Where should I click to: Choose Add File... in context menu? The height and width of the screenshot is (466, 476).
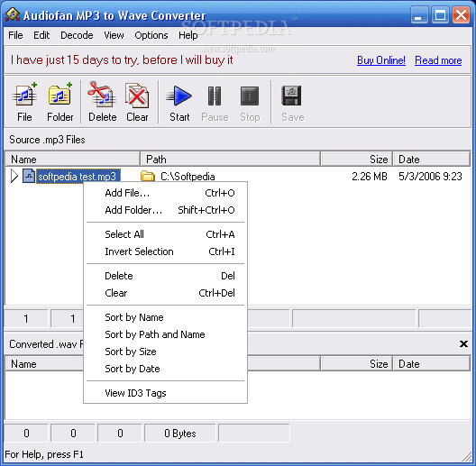[x=166, y=193]
